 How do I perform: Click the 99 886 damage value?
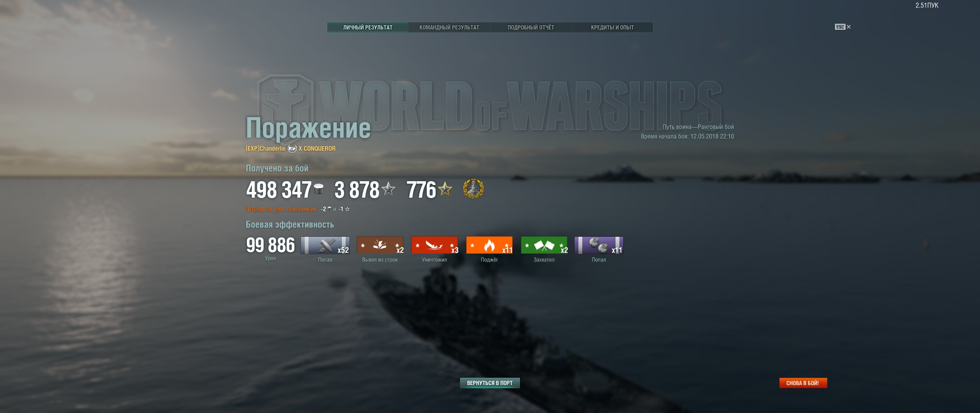point(270,245)
